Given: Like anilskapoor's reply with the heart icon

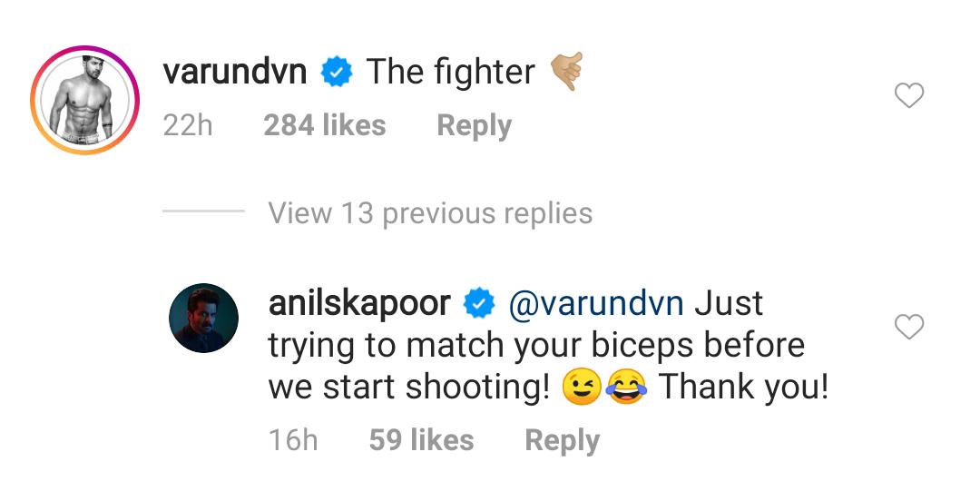Looking at the screenshot, I should (x=908, y=327).
